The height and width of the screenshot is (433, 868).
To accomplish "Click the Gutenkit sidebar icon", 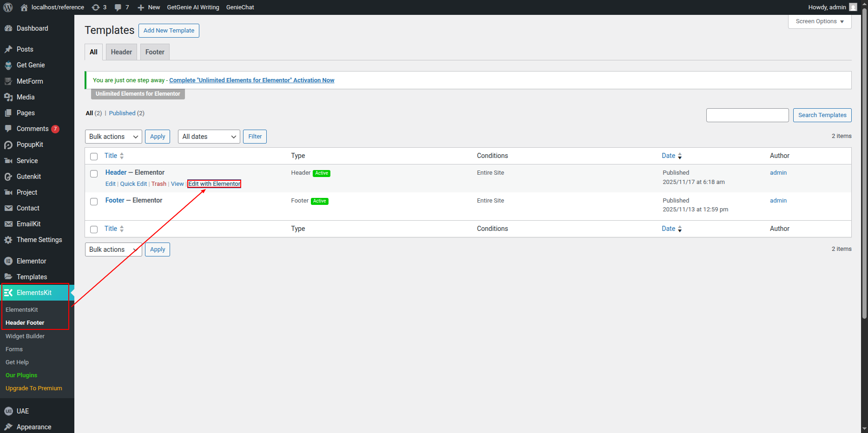I will (x=8, y=177).
